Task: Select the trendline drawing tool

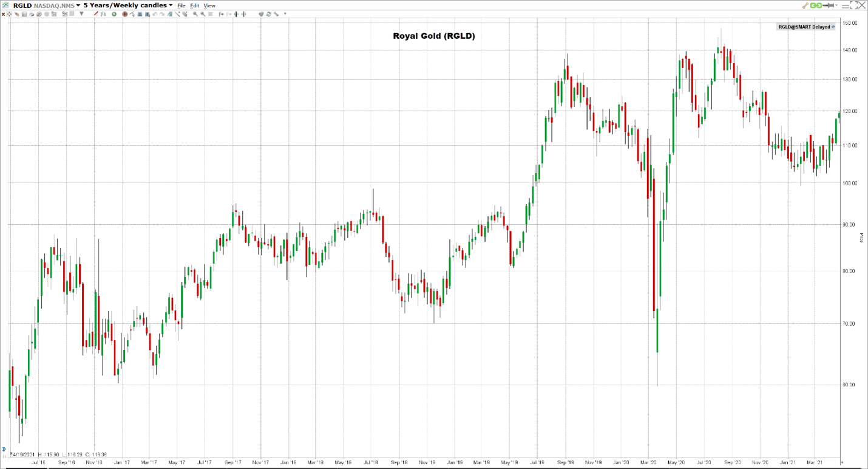Action: pos(177,14)
